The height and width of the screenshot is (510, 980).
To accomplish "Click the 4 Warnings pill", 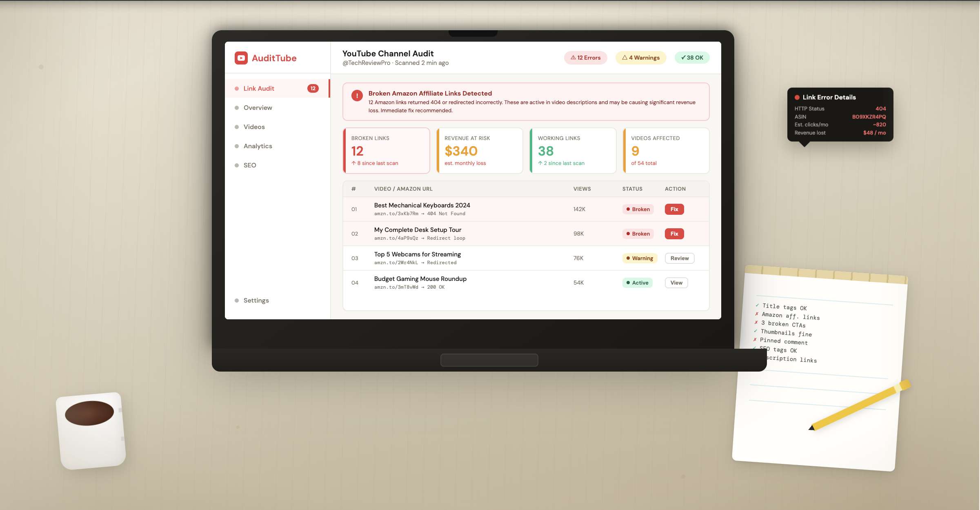I will 640,58.
